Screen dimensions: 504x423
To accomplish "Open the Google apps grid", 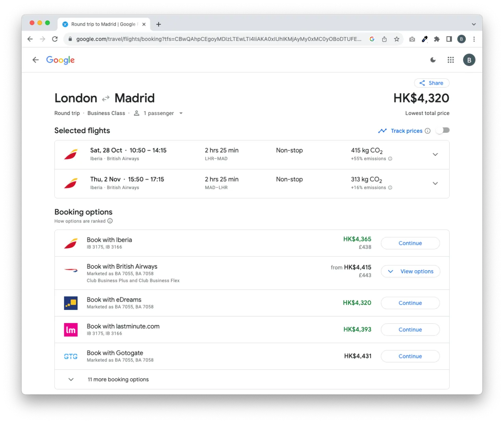I will click(x=451, y=60).
